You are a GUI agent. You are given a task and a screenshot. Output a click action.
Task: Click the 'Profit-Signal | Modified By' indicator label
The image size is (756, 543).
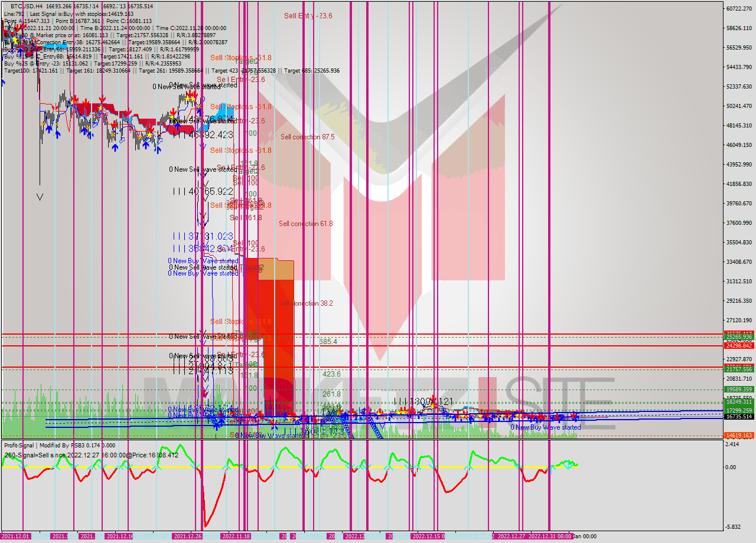(60, 446)
